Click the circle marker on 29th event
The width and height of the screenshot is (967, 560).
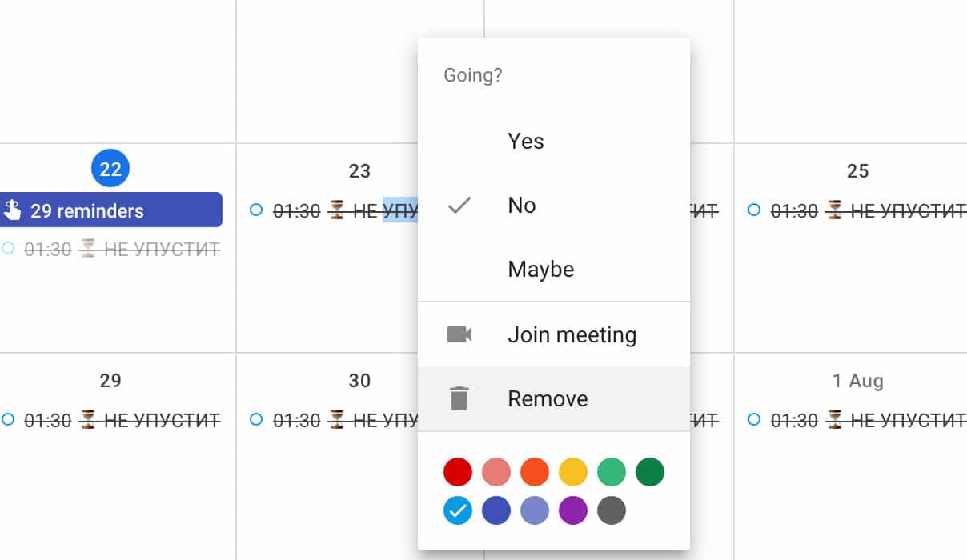click(8, 419)
